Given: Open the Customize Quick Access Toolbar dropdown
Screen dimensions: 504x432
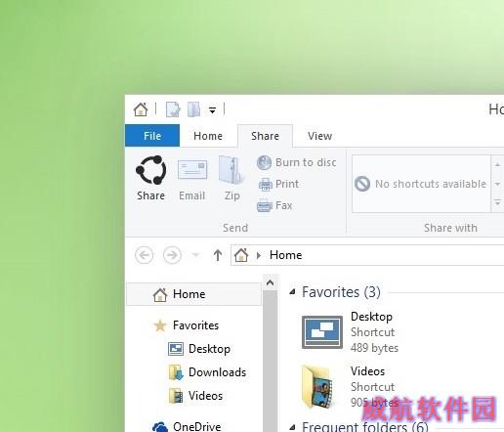Looking at the screenshot, I should [212, 110].
